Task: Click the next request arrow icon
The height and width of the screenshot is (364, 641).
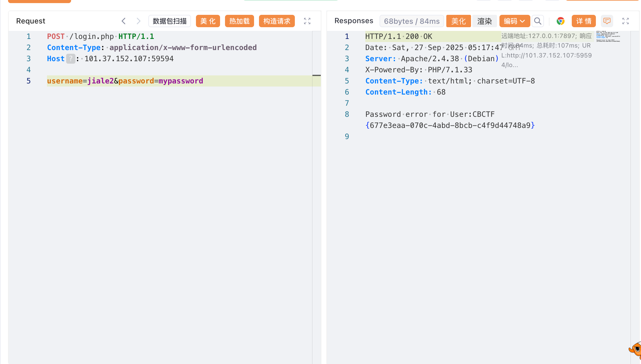Action: (138, 21)
